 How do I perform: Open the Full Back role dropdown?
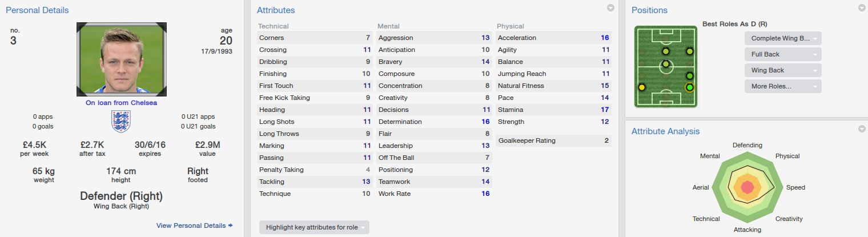tap(783, 54)
